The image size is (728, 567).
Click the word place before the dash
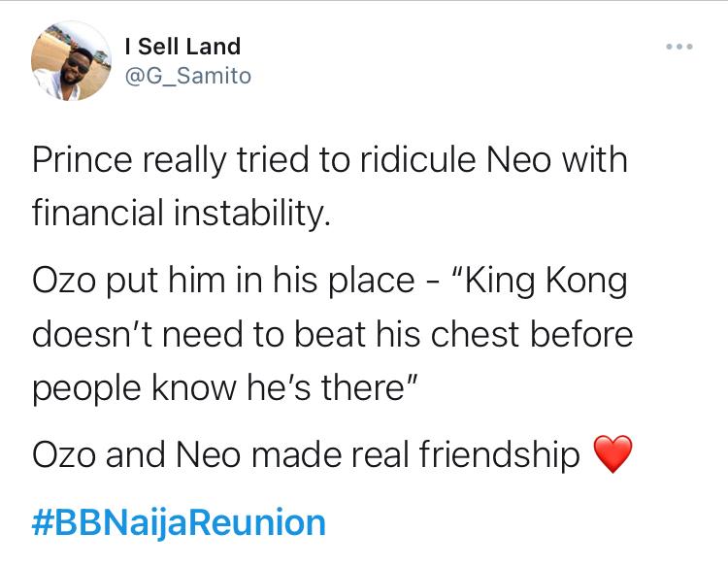coord(372,283)
